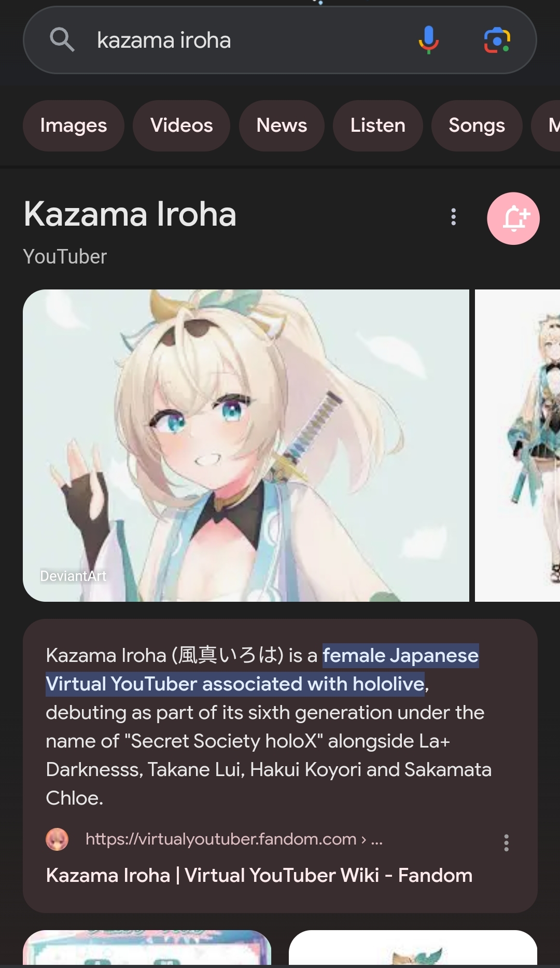This screenshot has height=968, width=560.
Task: Tap the pink notification bell button
Action: click(x=513, y=218)
